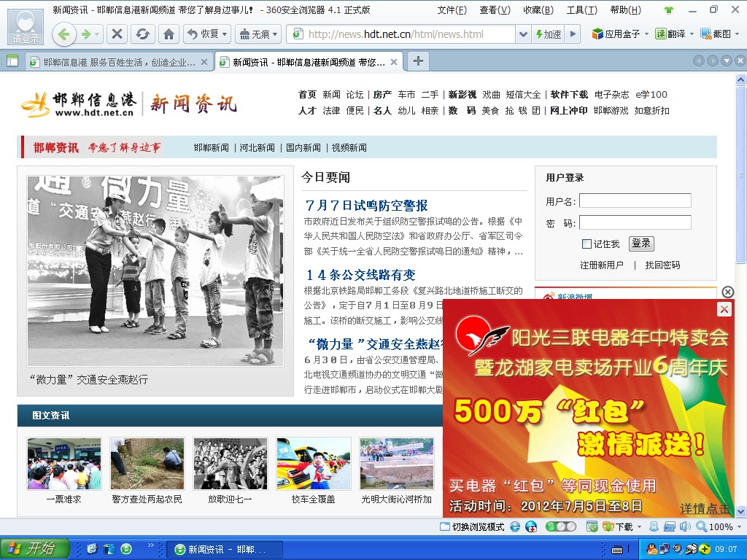The height and width of the screenshot is (560, 747).
Task: Click the 用户名 input field
Action: pyautogui.click(x=635, y=201)
